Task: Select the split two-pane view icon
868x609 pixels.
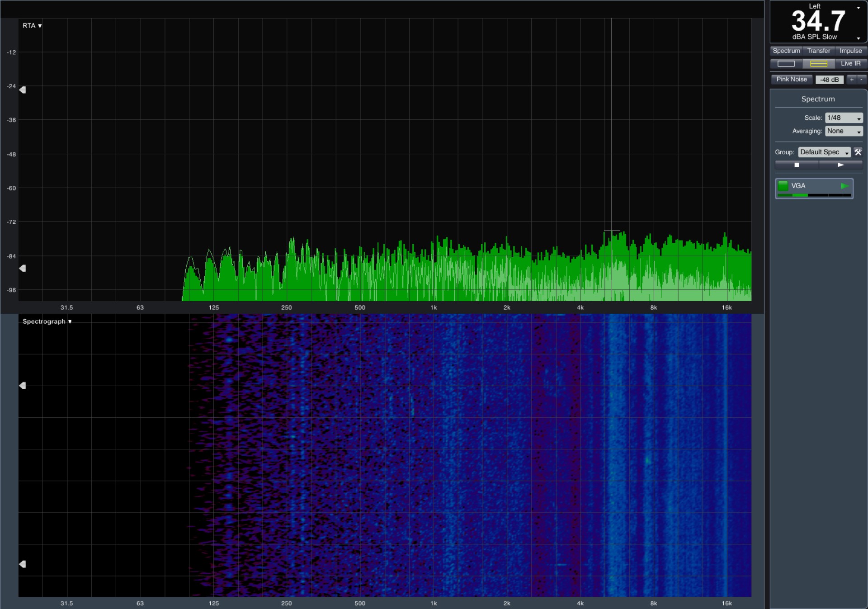Action: pos(818,64)
